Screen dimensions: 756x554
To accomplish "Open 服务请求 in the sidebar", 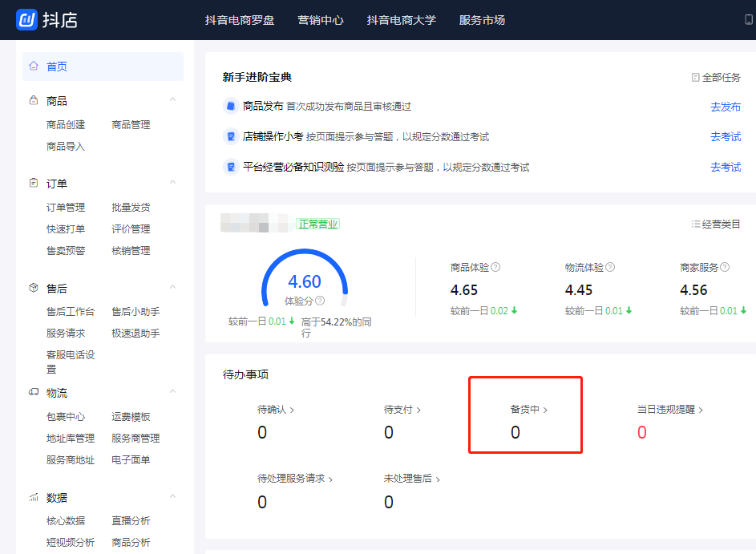I will point(66,334).
